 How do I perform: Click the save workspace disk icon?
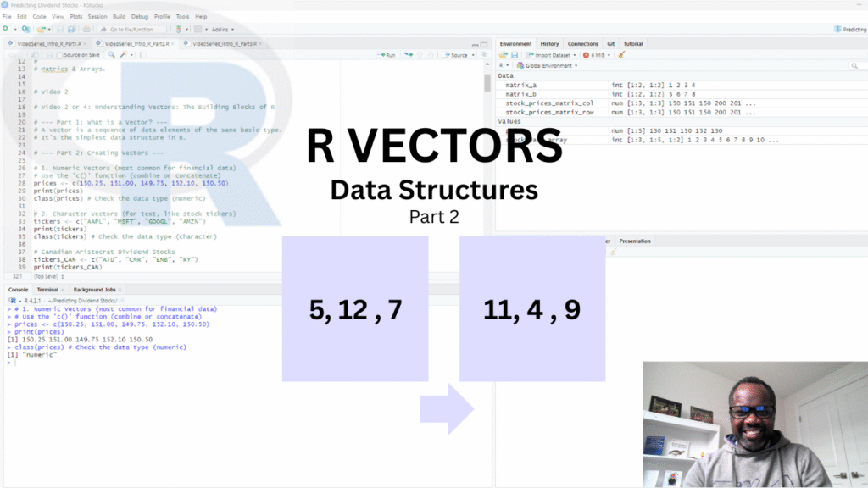[x=514, y=55]
